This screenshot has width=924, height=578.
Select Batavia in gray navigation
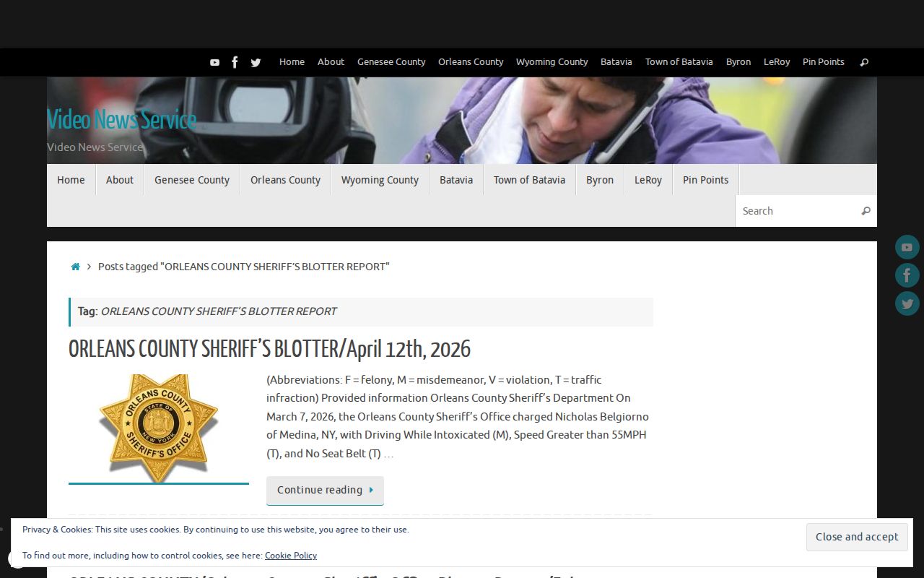456,180
